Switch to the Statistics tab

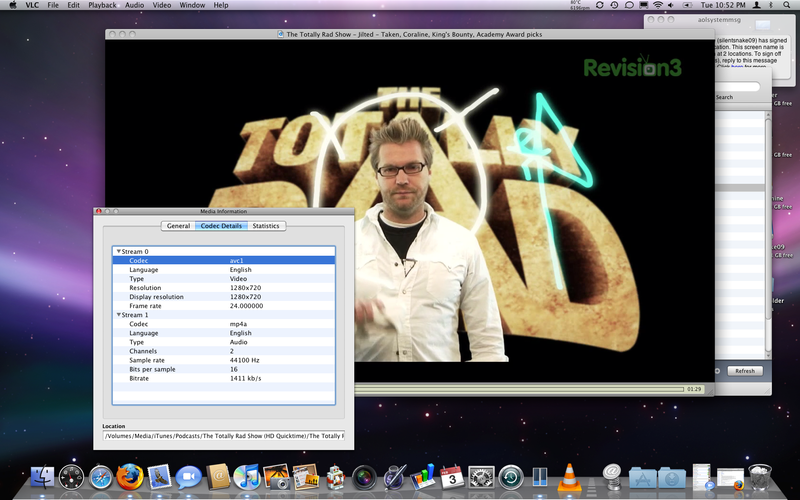[x=266, y=226]
